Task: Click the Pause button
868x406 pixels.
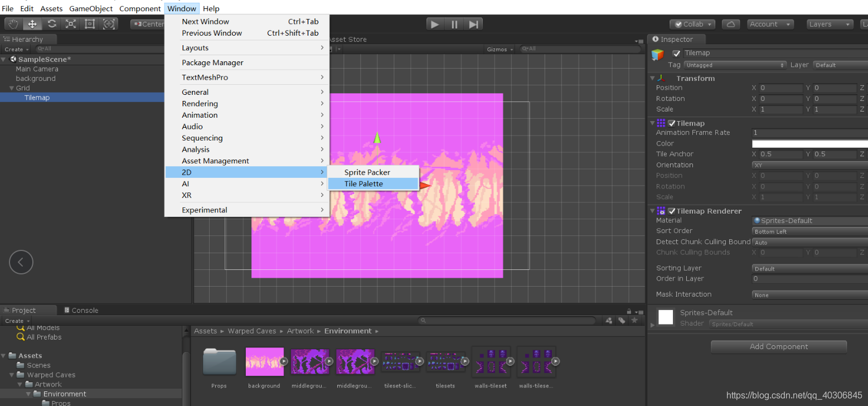Action: coord(454,24)
